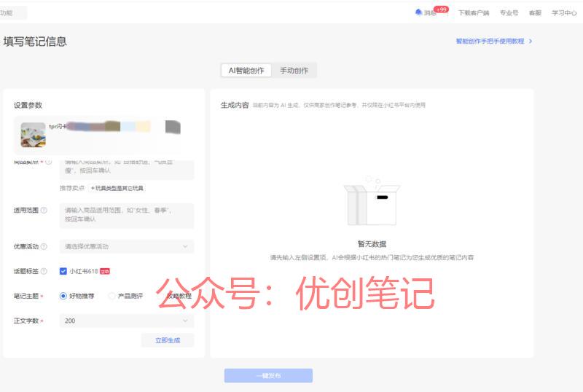Select the 好物推荐 radio button

click(63, 296)
